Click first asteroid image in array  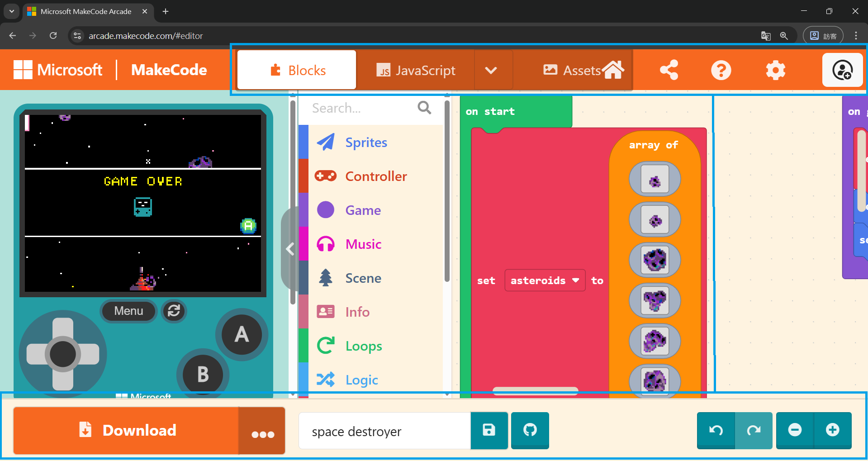click(655, 180)
